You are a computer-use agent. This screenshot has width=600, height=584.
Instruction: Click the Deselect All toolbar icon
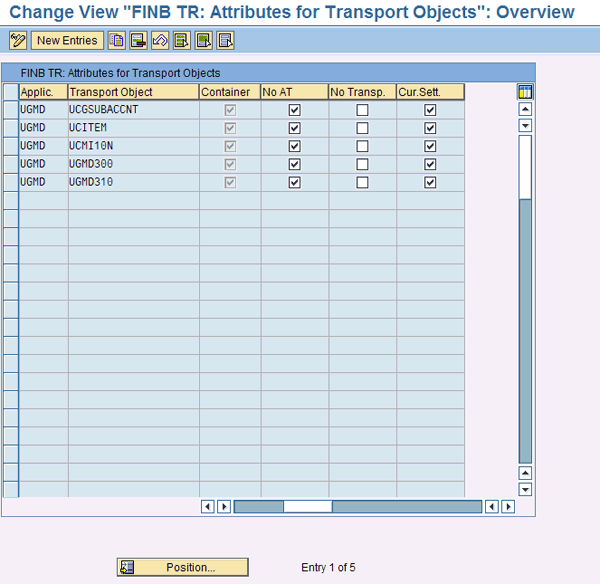pyautogui.click(x=225, y=41)
